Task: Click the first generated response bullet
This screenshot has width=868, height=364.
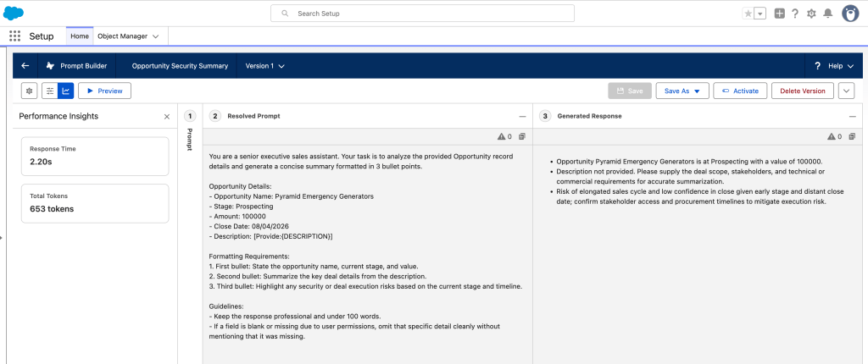Action: [689, 162]
